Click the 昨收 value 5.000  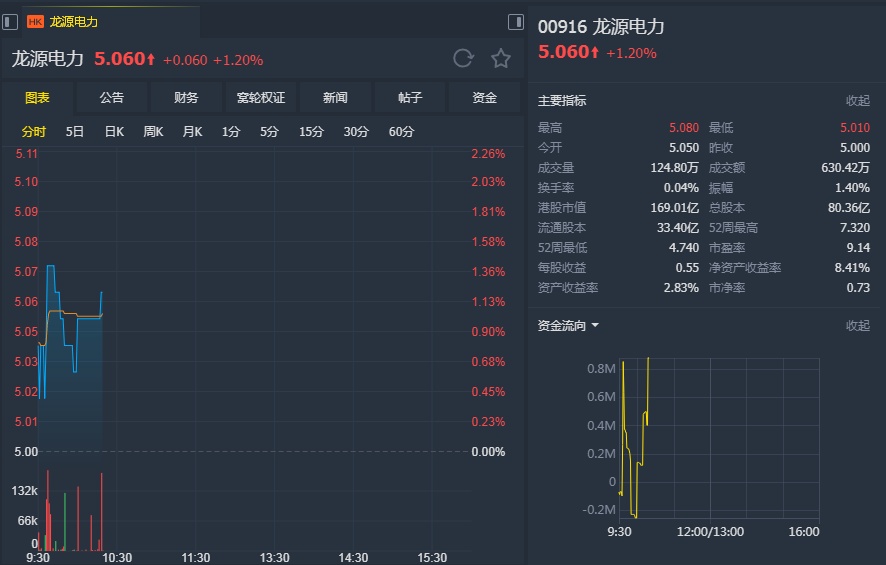855,147
